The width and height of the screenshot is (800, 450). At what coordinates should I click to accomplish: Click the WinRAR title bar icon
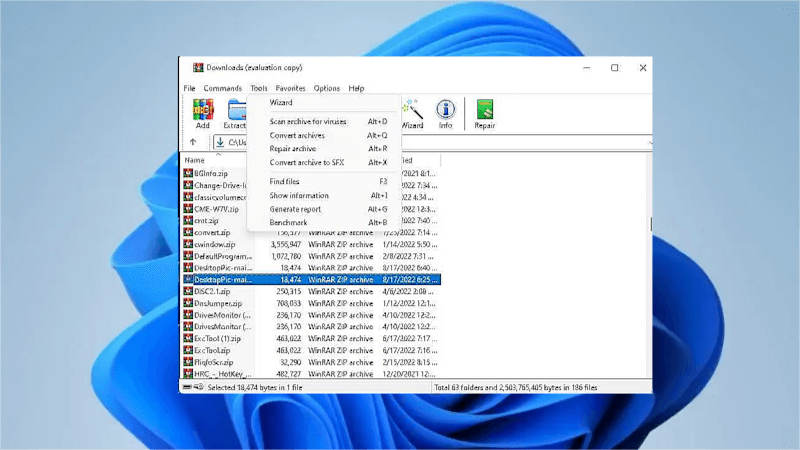(x=198, y=68)
